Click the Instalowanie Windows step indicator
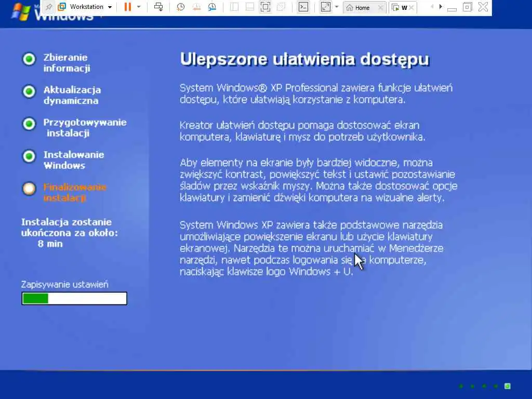 point(29,156)
